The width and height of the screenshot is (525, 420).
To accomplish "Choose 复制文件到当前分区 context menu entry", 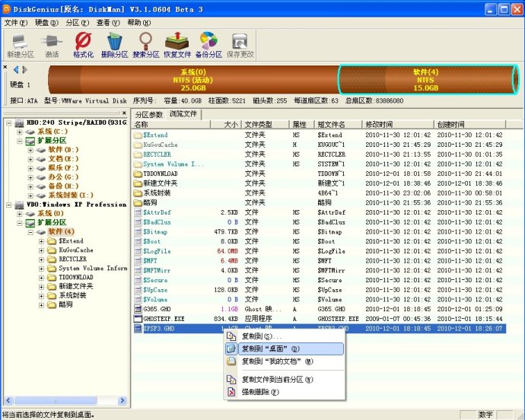I will (x=285, y=380).
